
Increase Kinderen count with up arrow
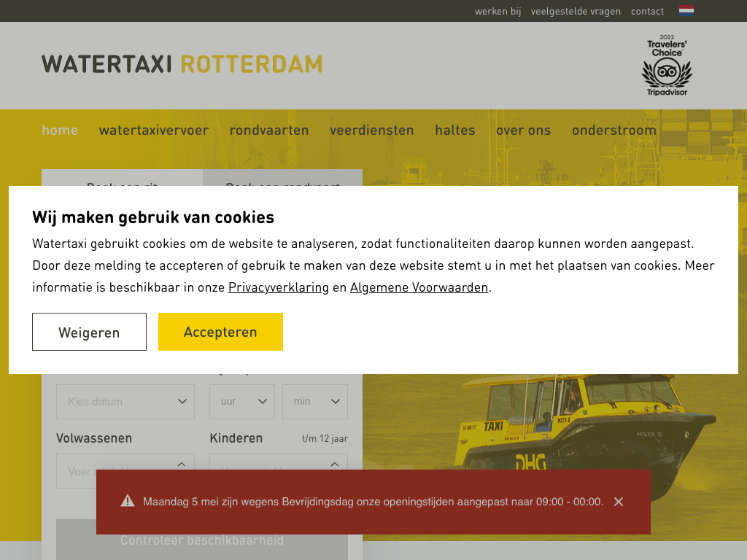click(x=335, y=464)
